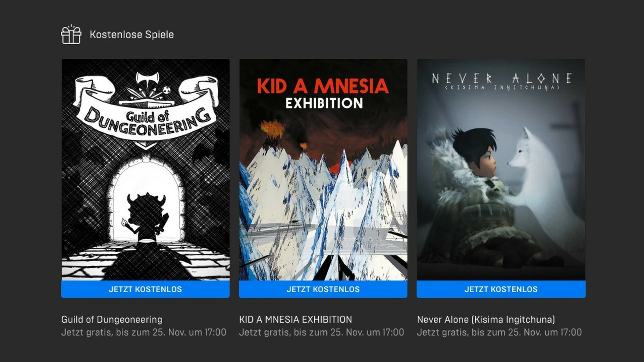Open the KID A MNESIA EXHIBITION cover art

(323, 170)
